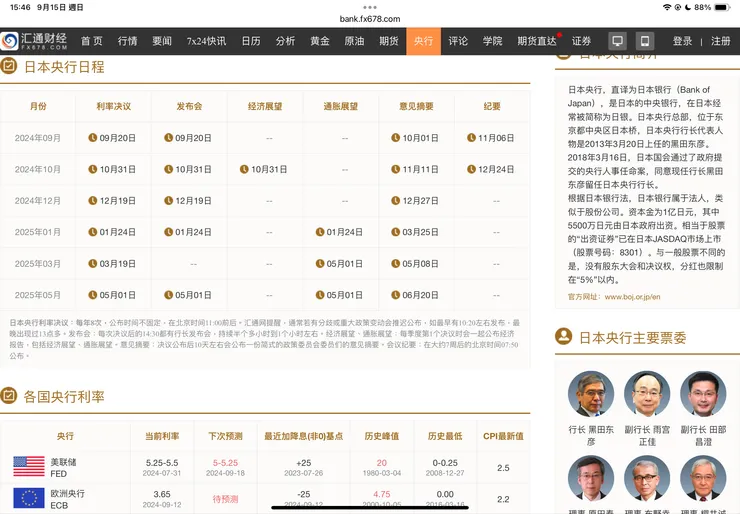Click clock icon beside 发布会 09月20日
This screenshot has width=740, height=514.
point(168,137)
